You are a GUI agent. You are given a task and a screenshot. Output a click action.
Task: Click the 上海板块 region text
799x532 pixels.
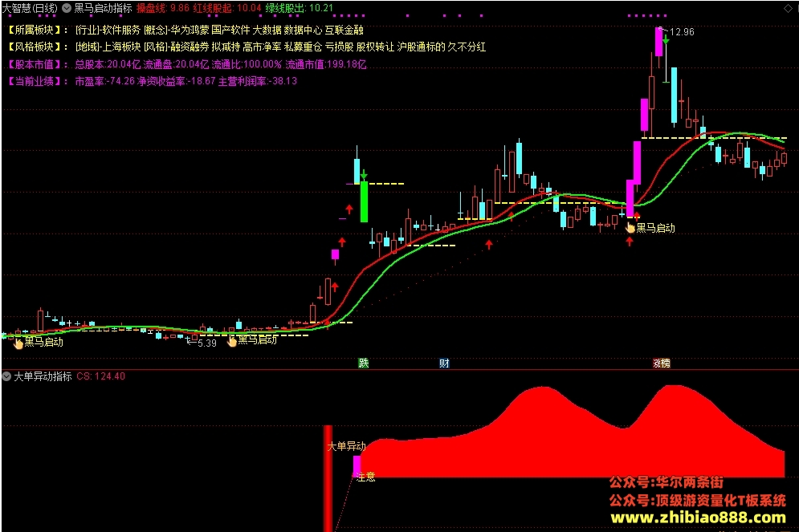pos(121,47)
